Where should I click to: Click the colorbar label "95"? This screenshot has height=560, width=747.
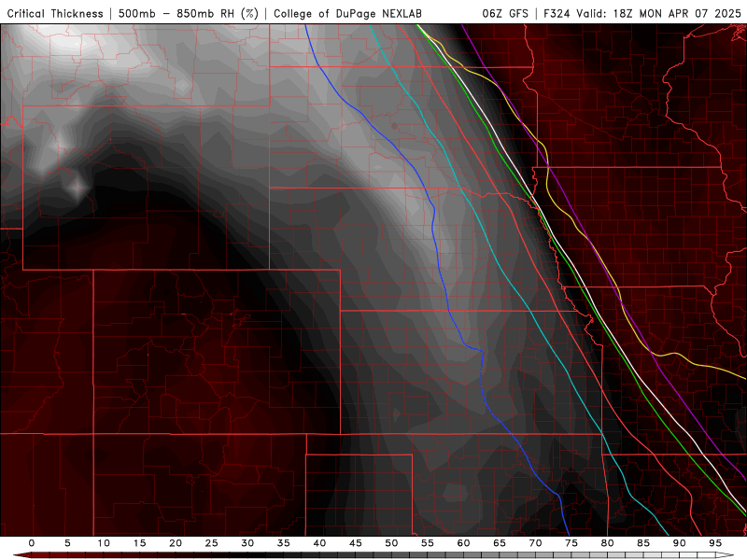click(x=715, y=543)
